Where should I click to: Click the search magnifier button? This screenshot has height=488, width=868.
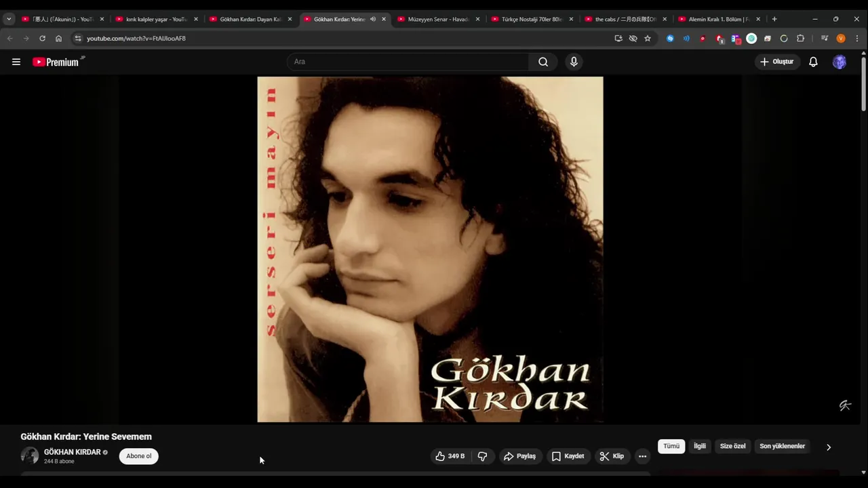pyautogui.click(x=543, y=62)
